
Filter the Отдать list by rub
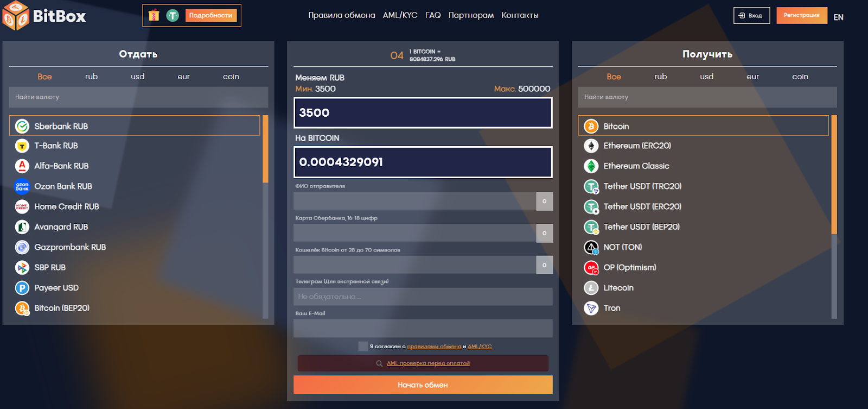pyautogui.click(x=91, y=77)
